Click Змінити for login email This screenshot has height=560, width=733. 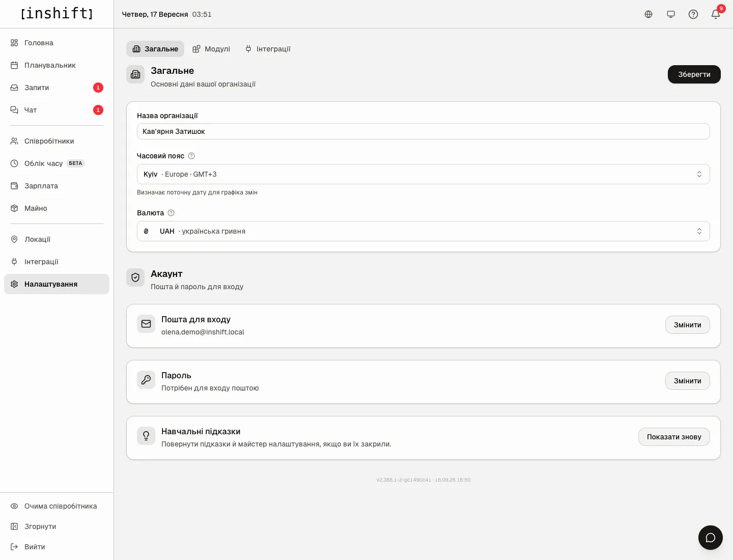point(688,325)
